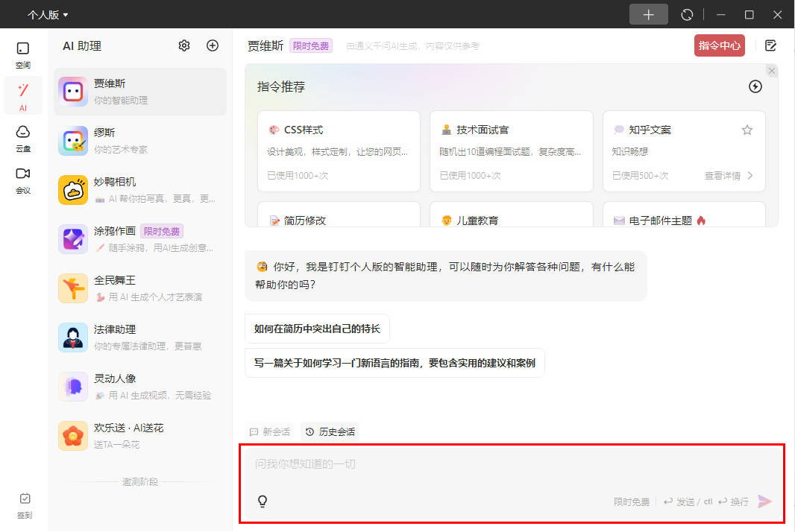Add a new assistant with the plus icon
Image resolution: width=795 pixels, height=532 pixels.
tap(213, 45)
